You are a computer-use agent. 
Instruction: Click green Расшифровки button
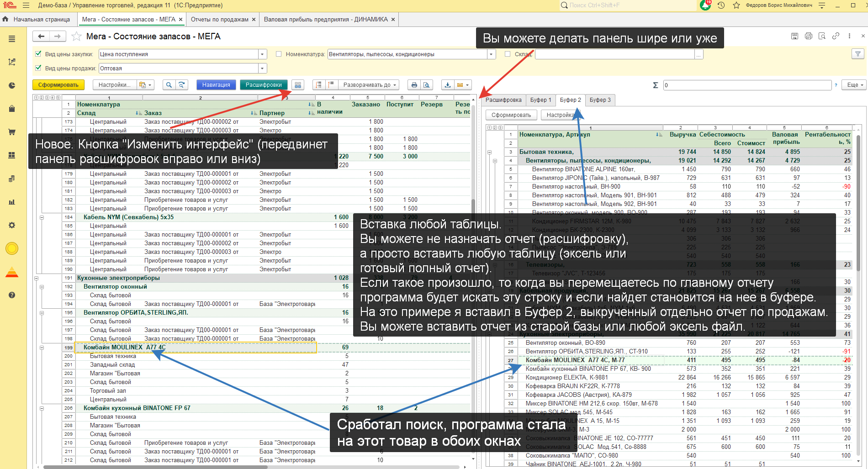click(264, 85)
